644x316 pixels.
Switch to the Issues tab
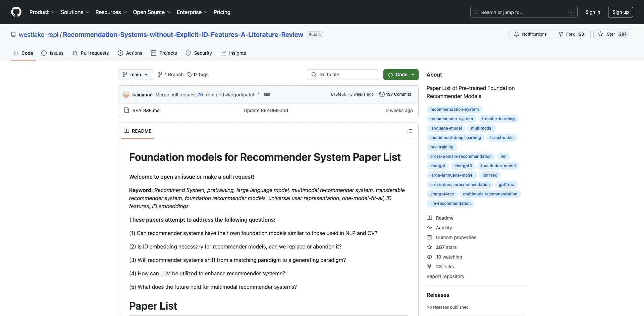pos(52,53)
